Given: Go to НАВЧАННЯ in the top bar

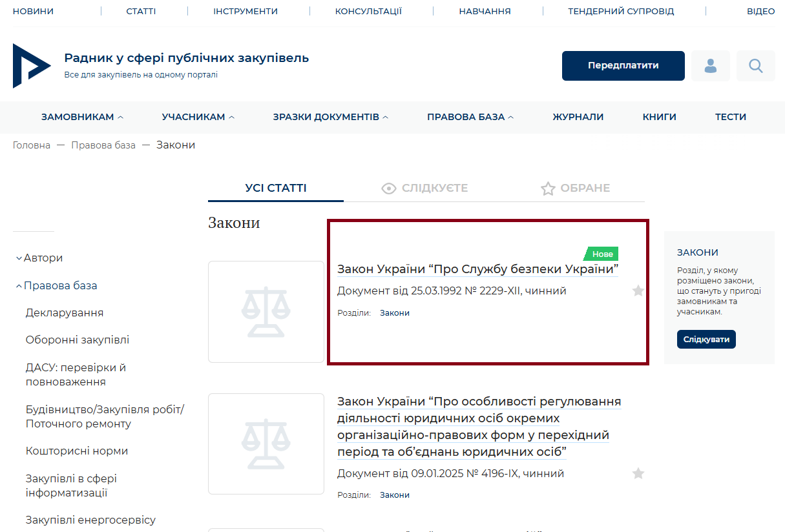Looking at the screenshot, I should pos(485,11).
